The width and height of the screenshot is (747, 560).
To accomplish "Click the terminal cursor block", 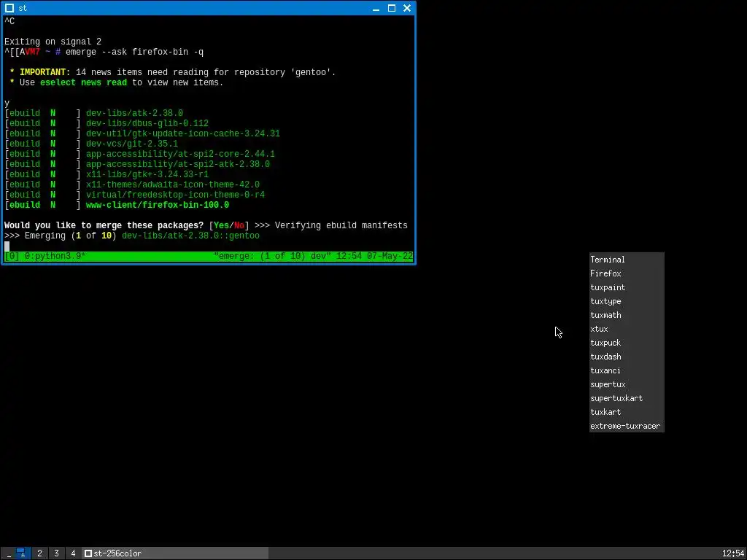I will pyautogui.click(x=7, y=246).
